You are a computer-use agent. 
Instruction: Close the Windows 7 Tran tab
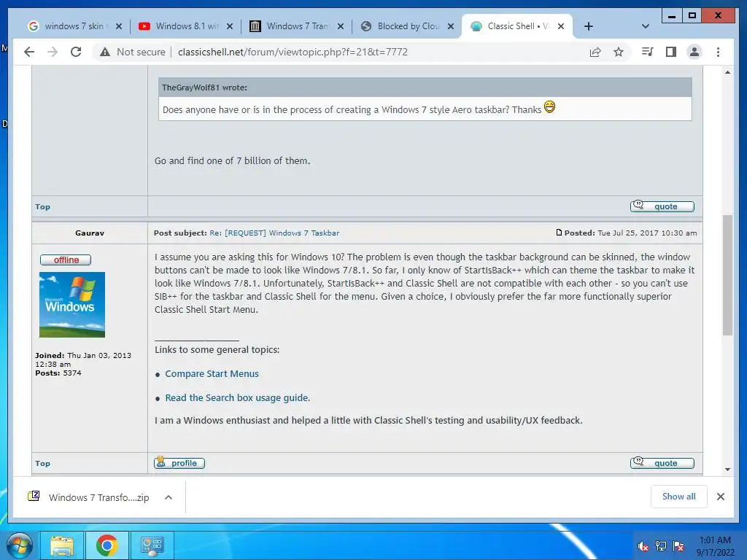point(341,26)
